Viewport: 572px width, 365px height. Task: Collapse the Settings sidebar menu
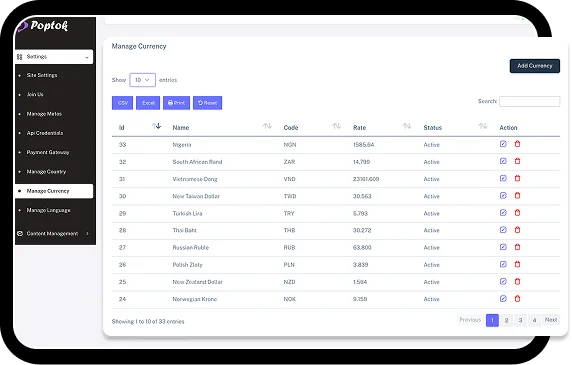click(54, 57)
